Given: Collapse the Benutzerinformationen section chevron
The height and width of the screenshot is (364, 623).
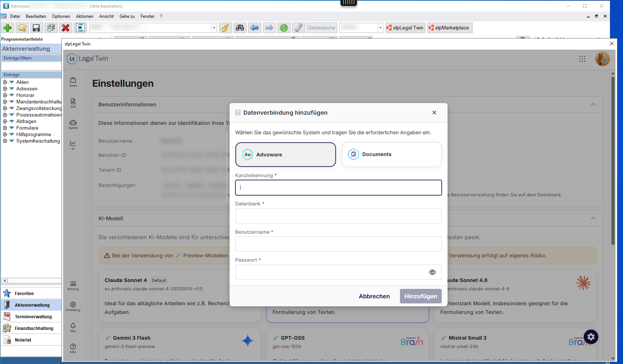Looking at the screenshot, I should point(593,105).
